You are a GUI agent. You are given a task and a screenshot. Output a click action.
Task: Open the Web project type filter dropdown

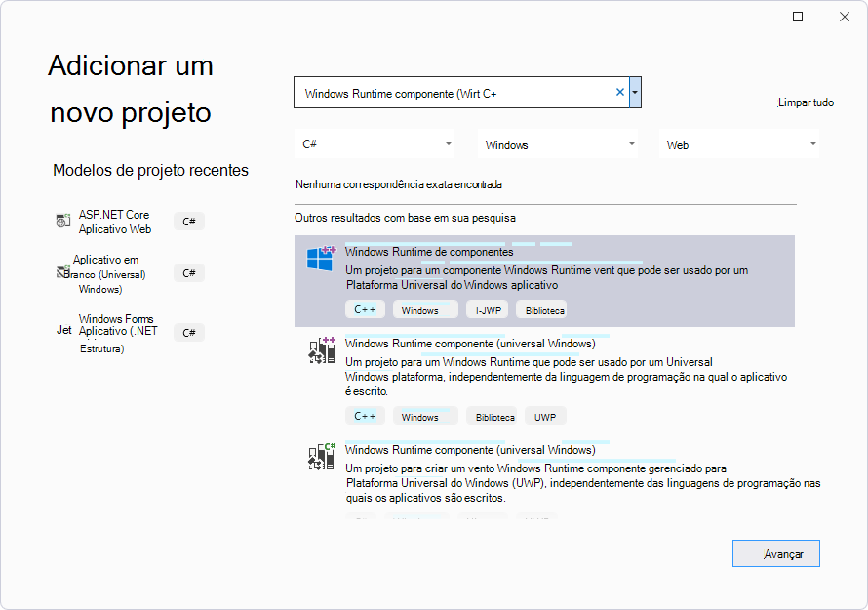(738, 144)
